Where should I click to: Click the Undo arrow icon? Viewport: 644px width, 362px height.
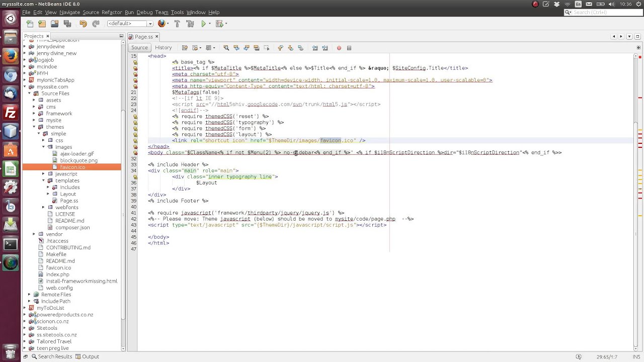point(83,24)
